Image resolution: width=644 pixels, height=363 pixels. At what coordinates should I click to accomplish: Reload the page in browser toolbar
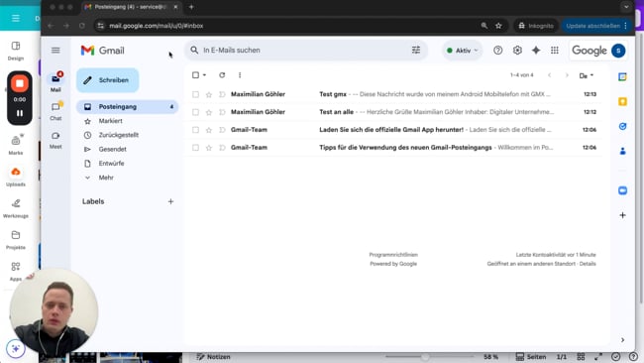pyautogui.click(x=82, y=26)
